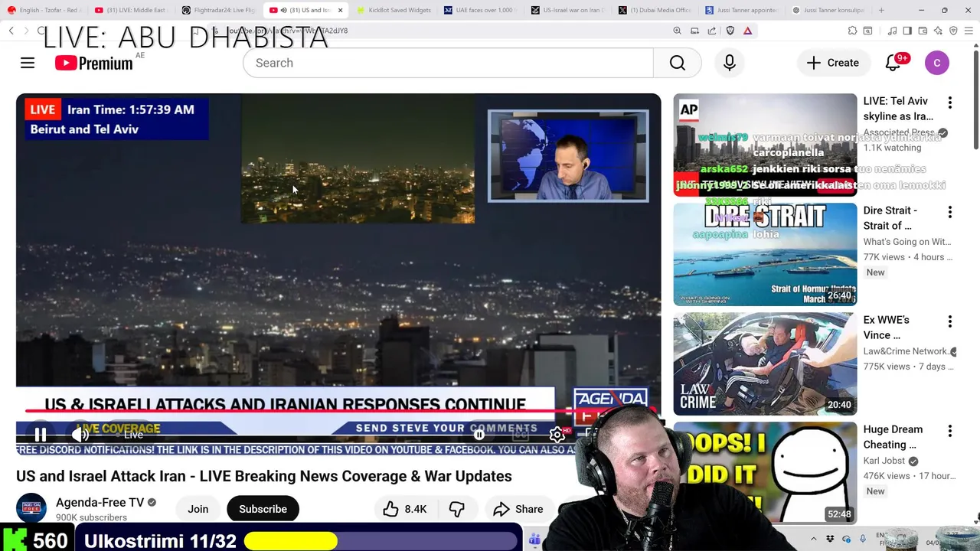Open options for Huge Dream Cheating video

pyautogui.click(x=949, y=431)
